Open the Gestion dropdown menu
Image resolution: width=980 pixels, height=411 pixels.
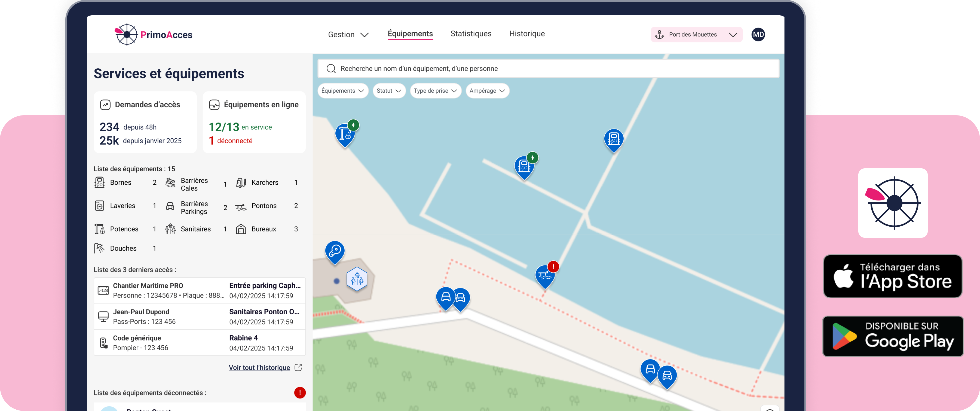(x=348, y=35)
